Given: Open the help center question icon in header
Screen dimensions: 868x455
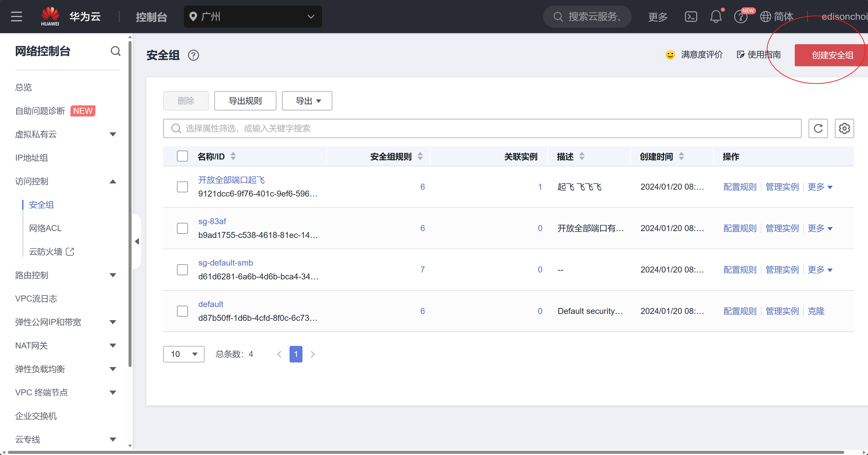Looking at the screenshot, I should (740, 17).
